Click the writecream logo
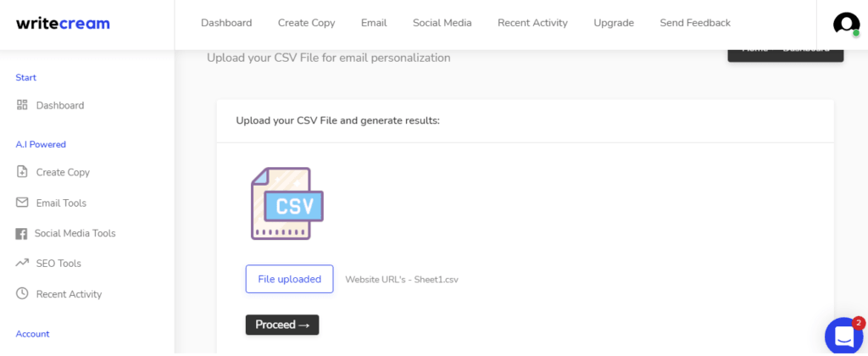Image resolution: width=868 pixels, height=356 pixels. coord(63,24)
